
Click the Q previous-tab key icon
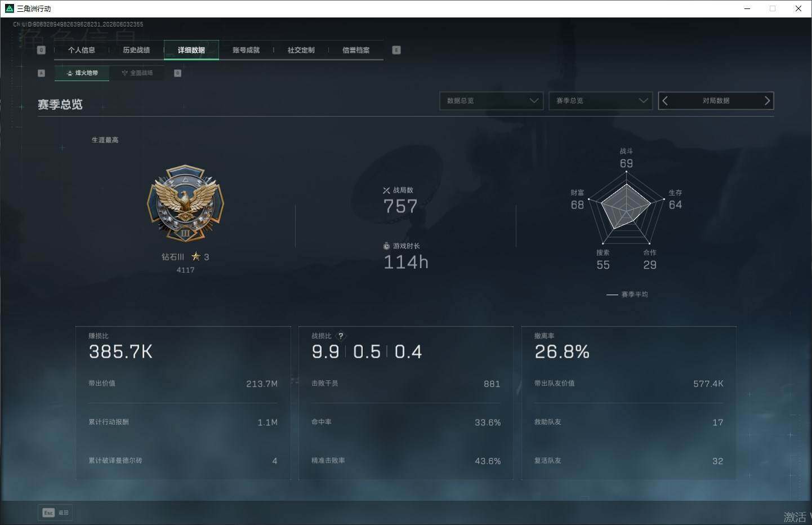[41, 50]
